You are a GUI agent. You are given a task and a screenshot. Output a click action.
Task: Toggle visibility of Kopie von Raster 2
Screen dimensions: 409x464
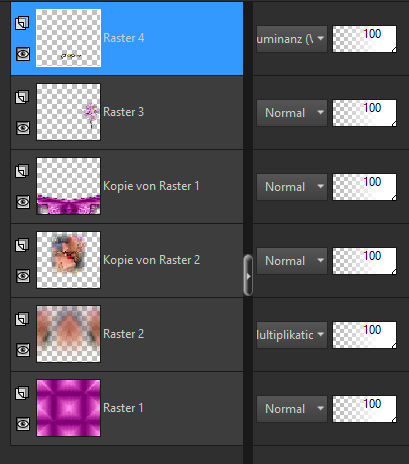[23, 276]
